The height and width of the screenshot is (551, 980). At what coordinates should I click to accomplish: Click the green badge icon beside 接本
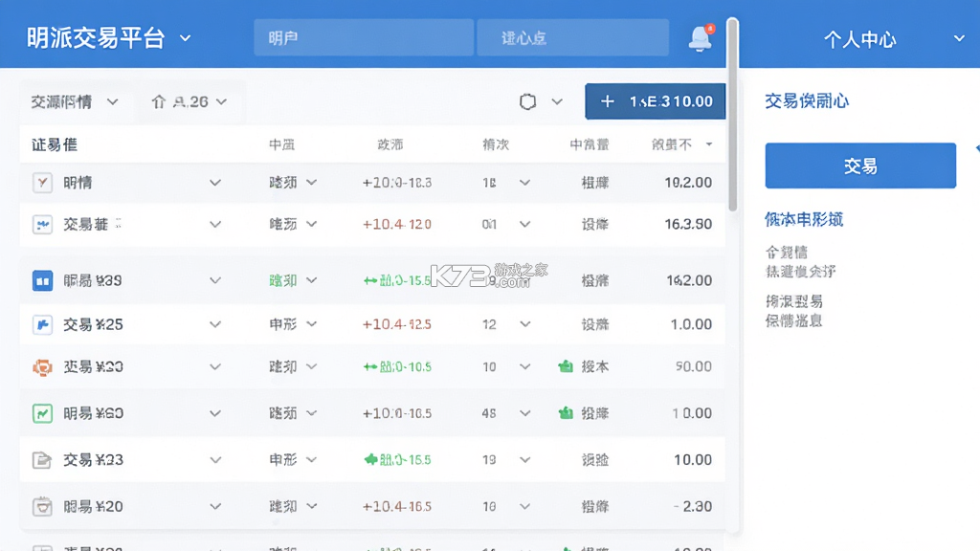pyautogui.click(x=566, y=366)
